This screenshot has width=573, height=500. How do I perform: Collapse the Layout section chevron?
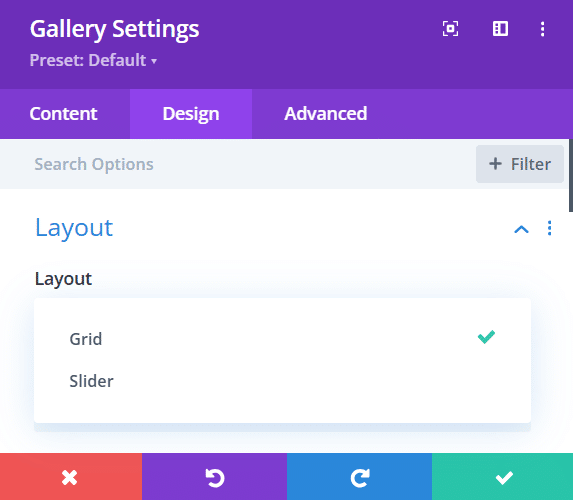click(x=521, y=229)
